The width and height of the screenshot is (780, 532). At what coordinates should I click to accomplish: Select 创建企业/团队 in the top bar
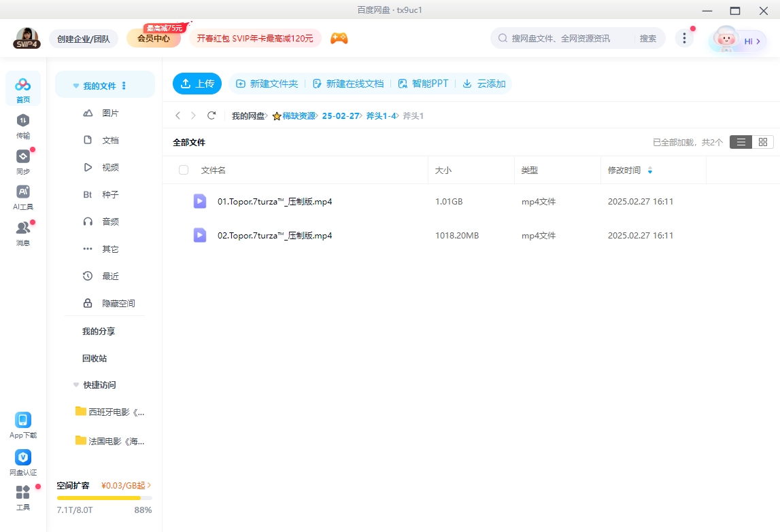(83, 39)
